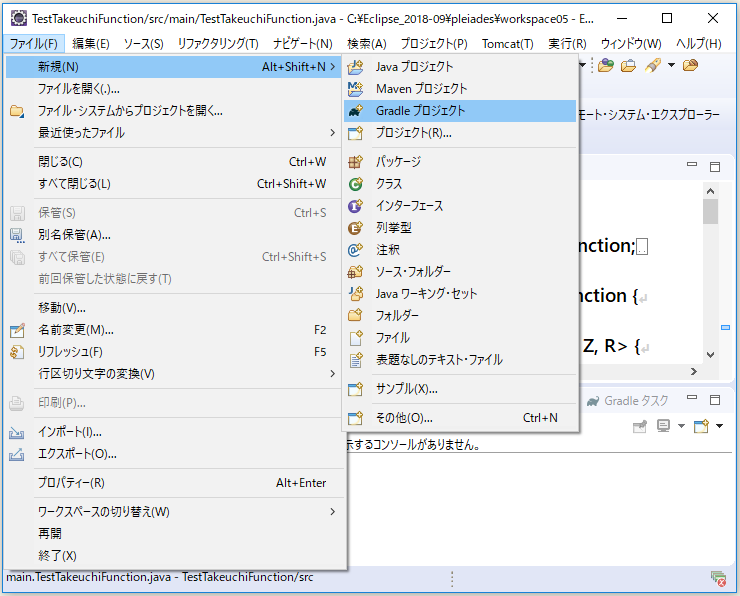This screenshot has height=596, width=740.
Task: Click the purple インターフェース icon
Action: pos(355,206)
